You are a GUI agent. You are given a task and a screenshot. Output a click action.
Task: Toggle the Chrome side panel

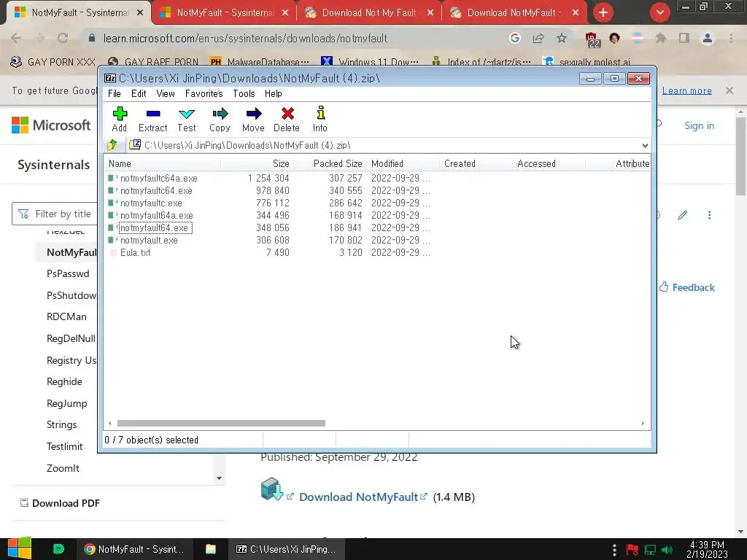[684, 38]
